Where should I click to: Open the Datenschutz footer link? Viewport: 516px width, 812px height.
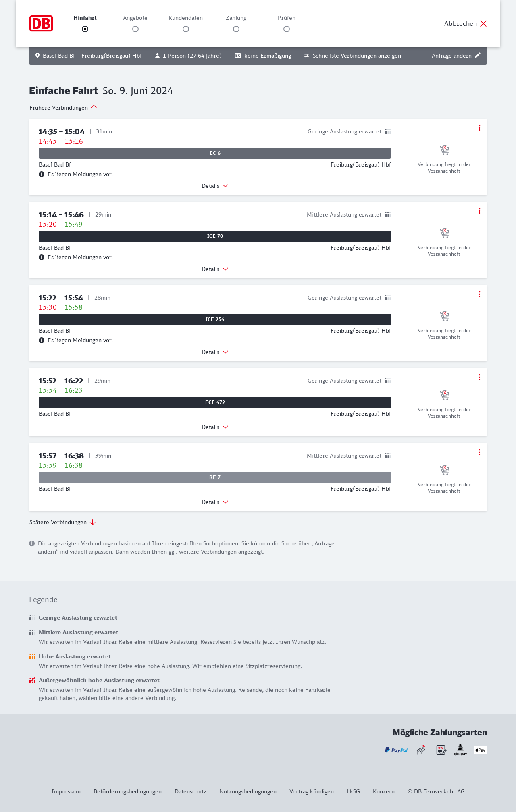tap(190, 791)
